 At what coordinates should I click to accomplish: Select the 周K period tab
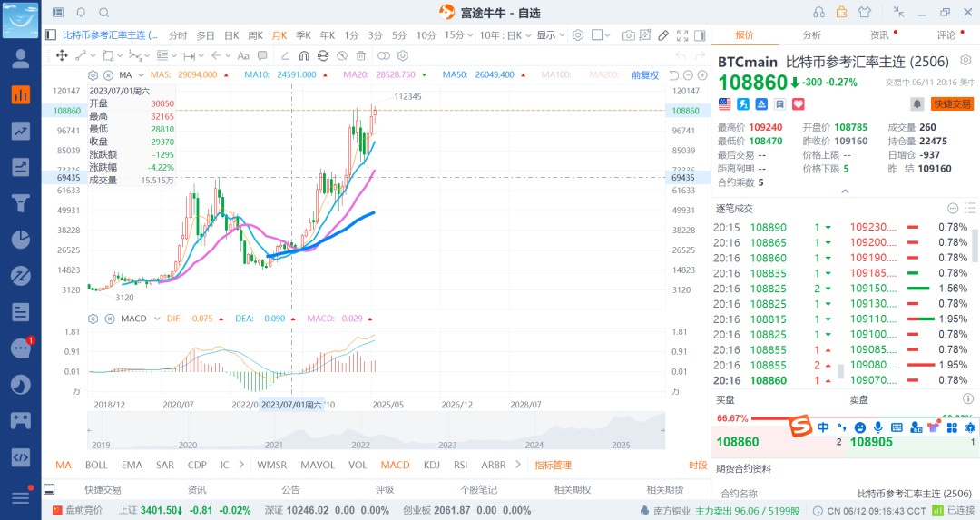click(x=256, y=35)
